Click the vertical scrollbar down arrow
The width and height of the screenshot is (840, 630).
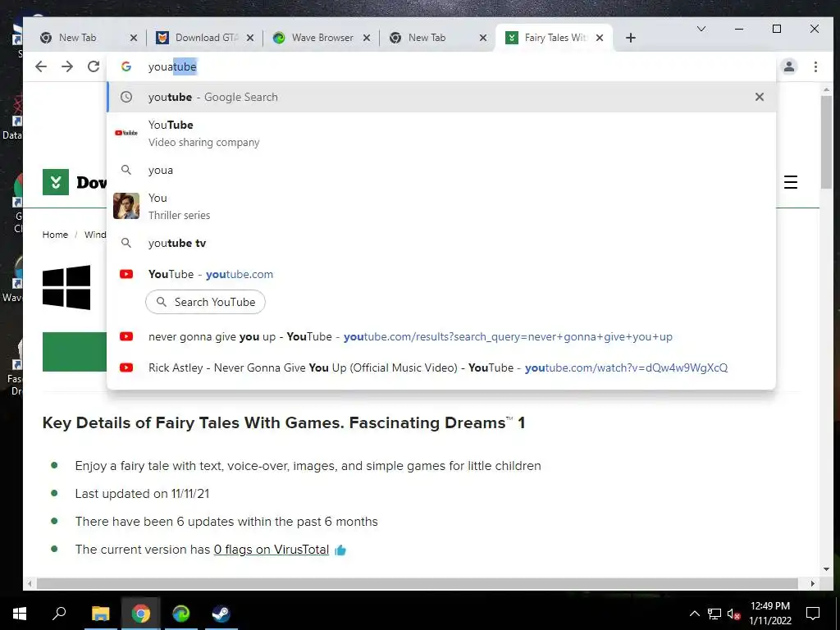click(826, 569)
